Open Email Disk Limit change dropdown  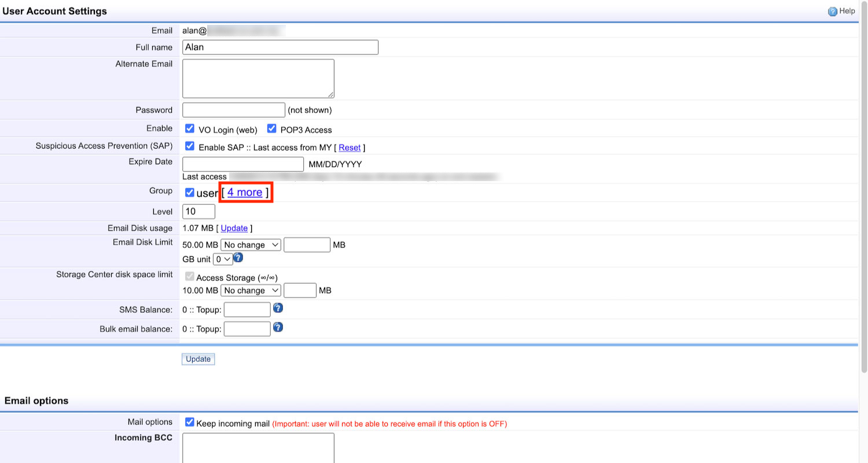(251, 245)
